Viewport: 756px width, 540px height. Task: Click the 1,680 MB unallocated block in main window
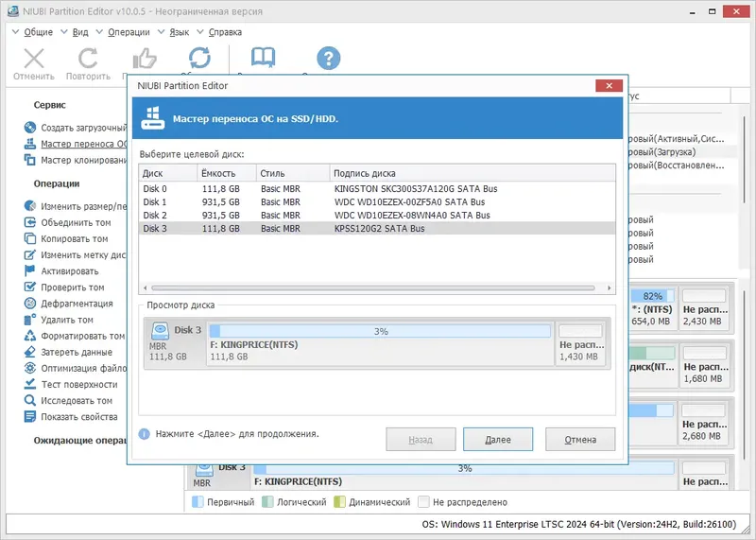[704, 366]
